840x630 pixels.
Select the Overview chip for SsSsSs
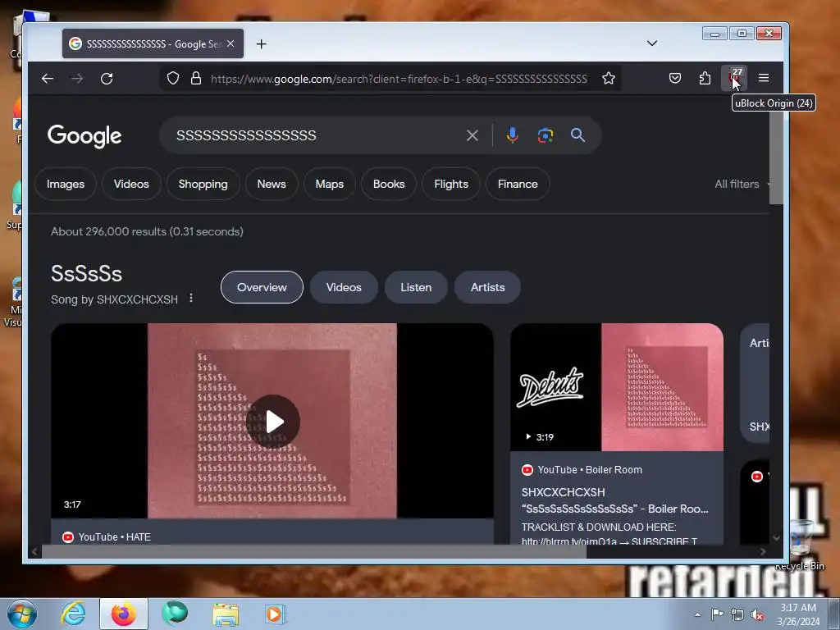262,287
